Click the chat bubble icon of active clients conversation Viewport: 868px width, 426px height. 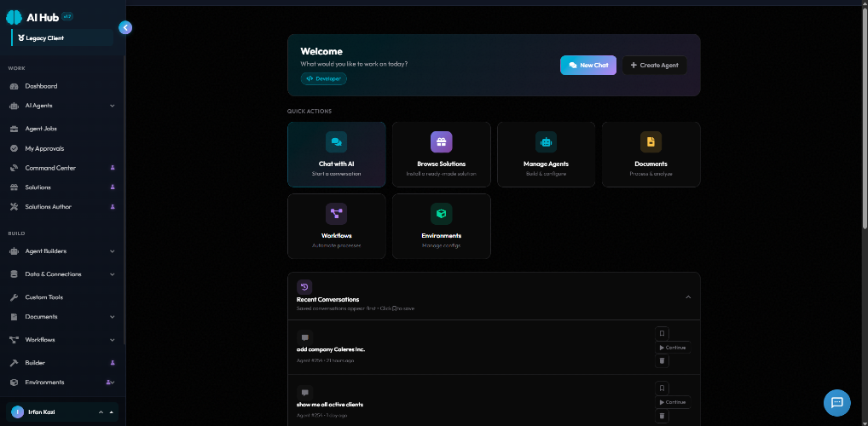click(x=304, y=392)
